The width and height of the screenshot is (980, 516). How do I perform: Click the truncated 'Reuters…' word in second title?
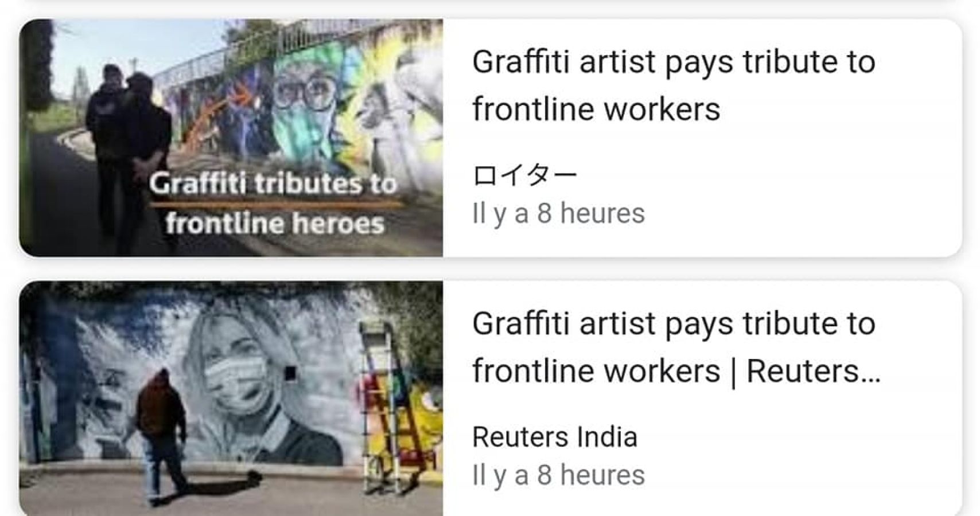tap(813, 371)
